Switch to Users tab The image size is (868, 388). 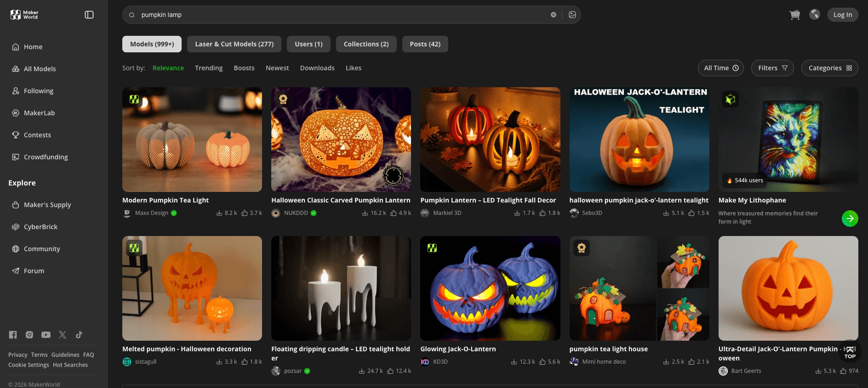309,44
